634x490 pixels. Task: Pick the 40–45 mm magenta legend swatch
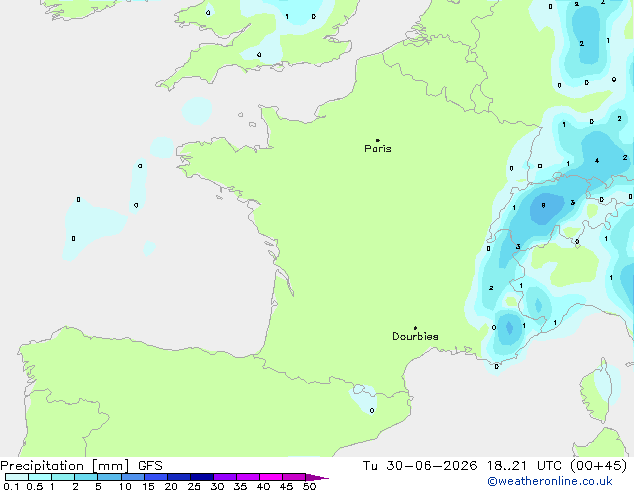pos(271,477)
